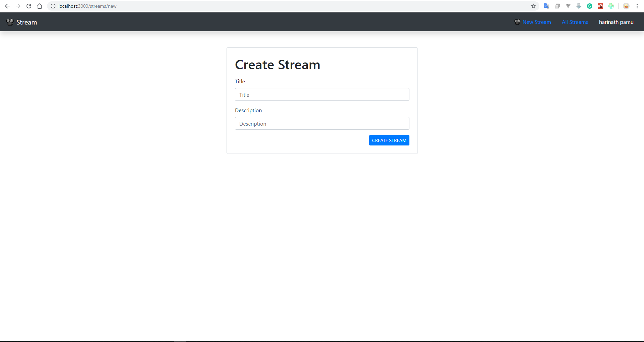Click the browser forward arrow

point(18,6)
